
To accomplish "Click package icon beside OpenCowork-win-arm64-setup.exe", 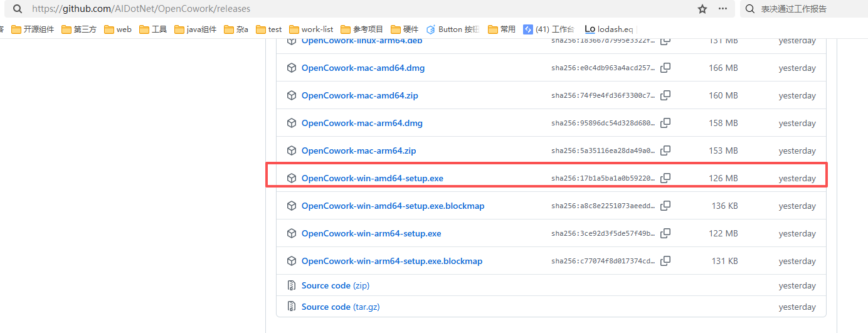I will [x=291, y=233].
